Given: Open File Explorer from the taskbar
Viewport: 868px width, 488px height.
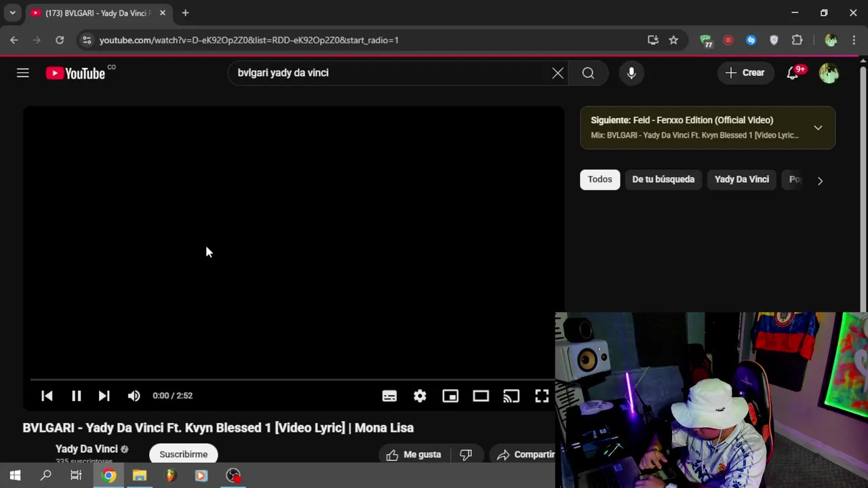Looking at the screenshot, I should pyautogui.click(x=140, y=476).
